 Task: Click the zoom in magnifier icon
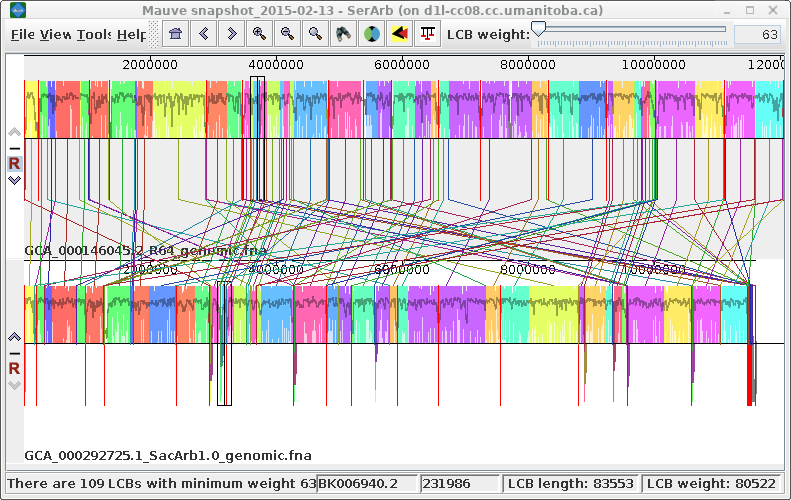pos(260,34)
